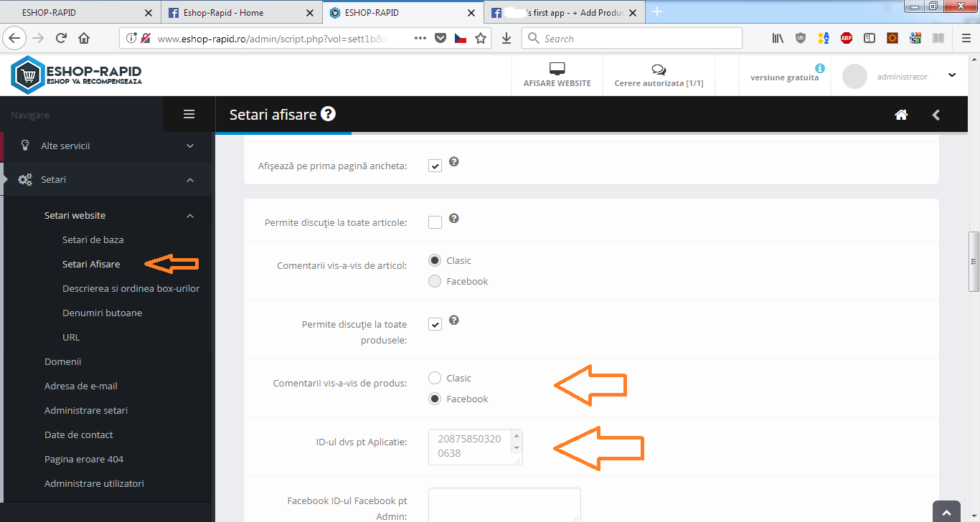Open URL settings menu item
The height and width of the screenshot is (522, 980).
(71, 337)
